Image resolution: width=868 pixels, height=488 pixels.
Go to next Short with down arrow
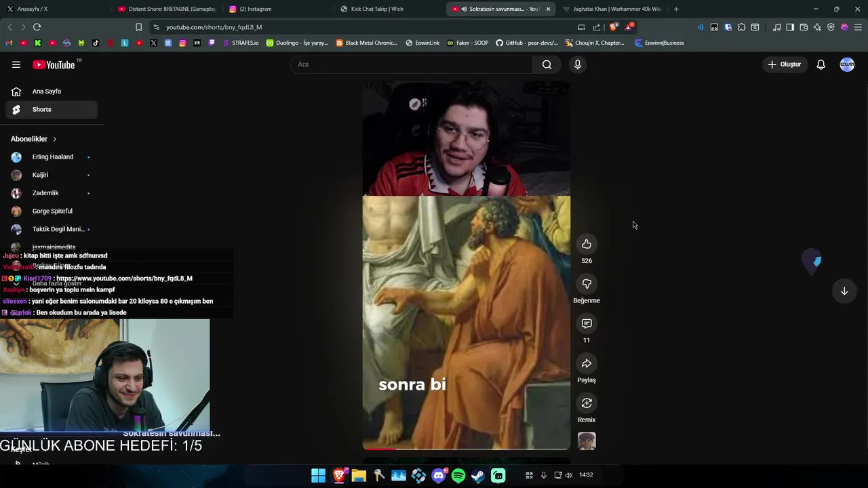844,291
